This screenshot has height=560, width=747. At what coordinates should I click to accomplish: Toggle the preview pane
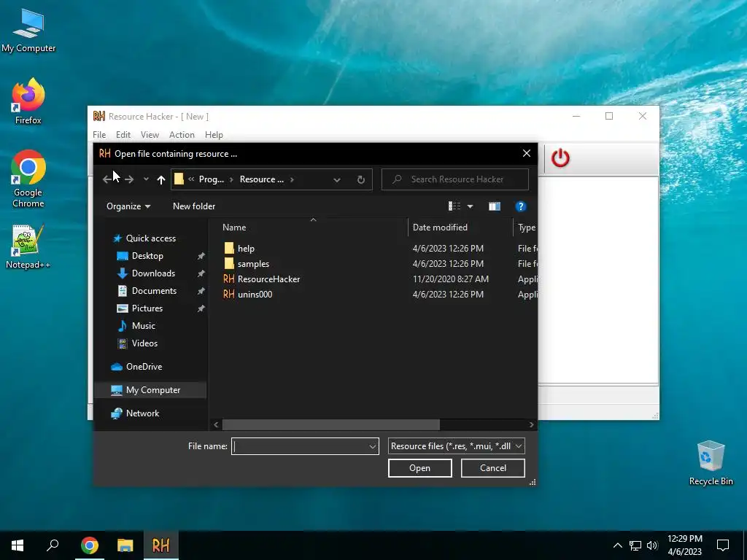[x=495, y=206]
